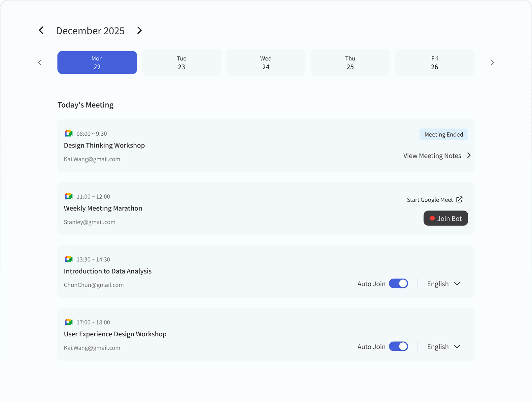Select Tuesday 23 in the day strip

click(182, 62)
